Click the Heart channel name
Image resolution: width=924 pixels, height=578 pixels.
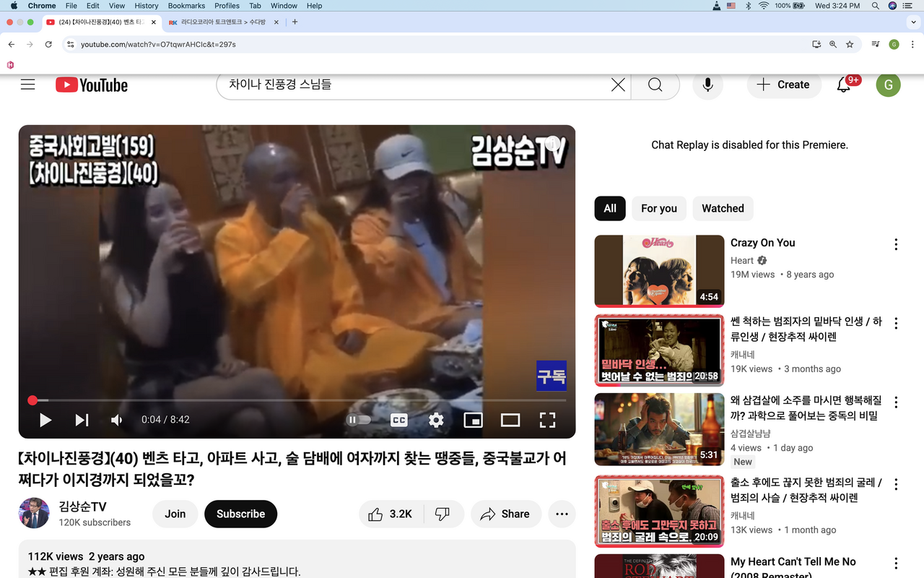pos(742,261)
